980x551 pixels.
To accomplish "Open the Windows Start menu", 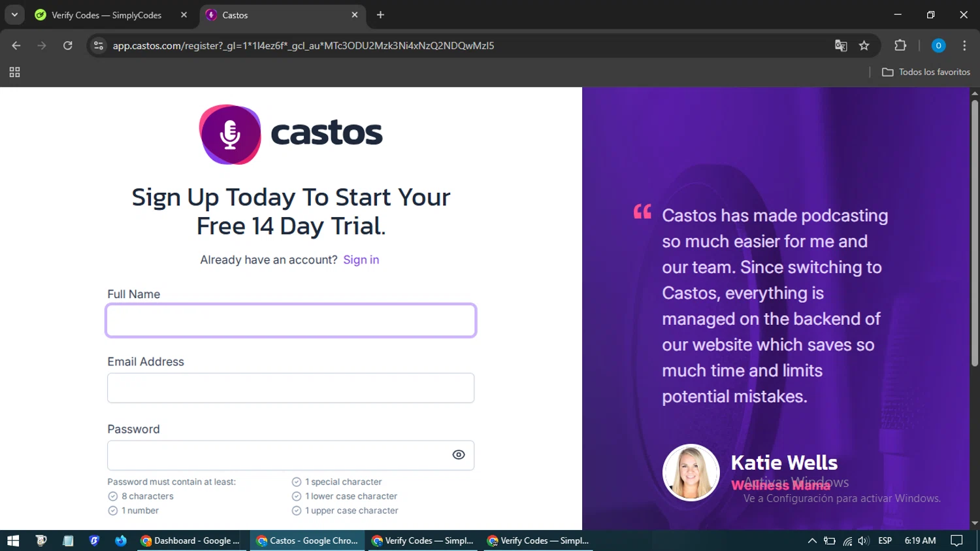I will click(13, 541).
